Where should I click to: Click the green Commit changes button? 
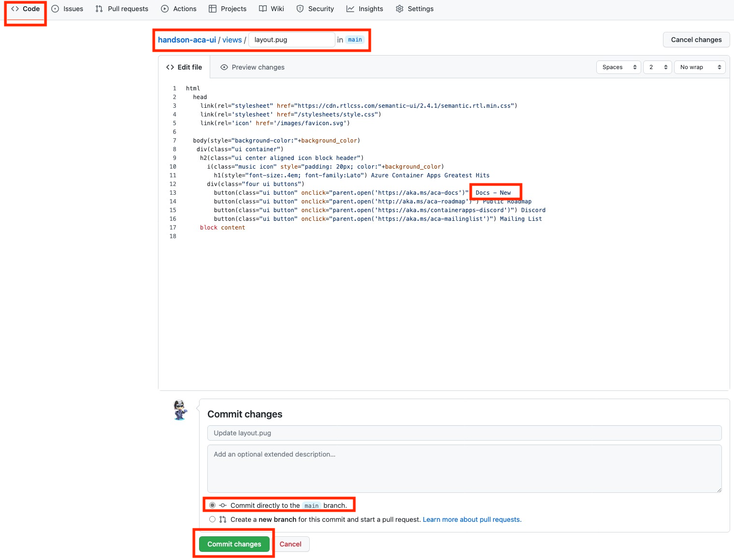[234, 544]
